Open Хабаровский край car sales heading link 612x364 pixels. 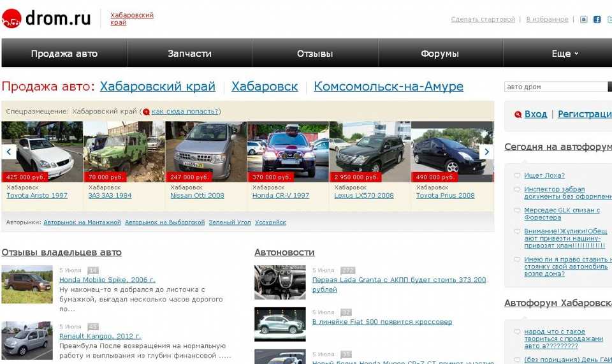(x=157, y=86)
